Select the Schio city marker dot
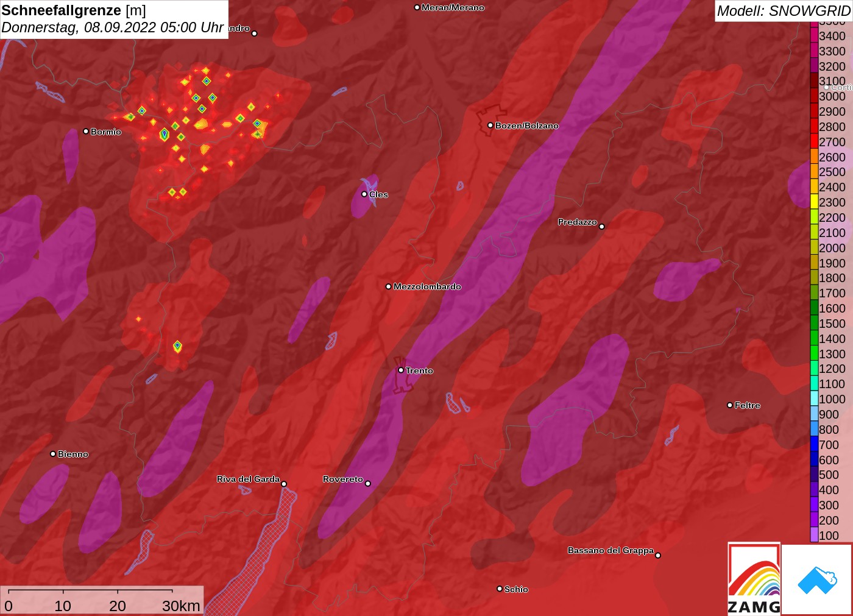Screen dimensions: 853x616 pyautogui.click(x=500, y=589)
